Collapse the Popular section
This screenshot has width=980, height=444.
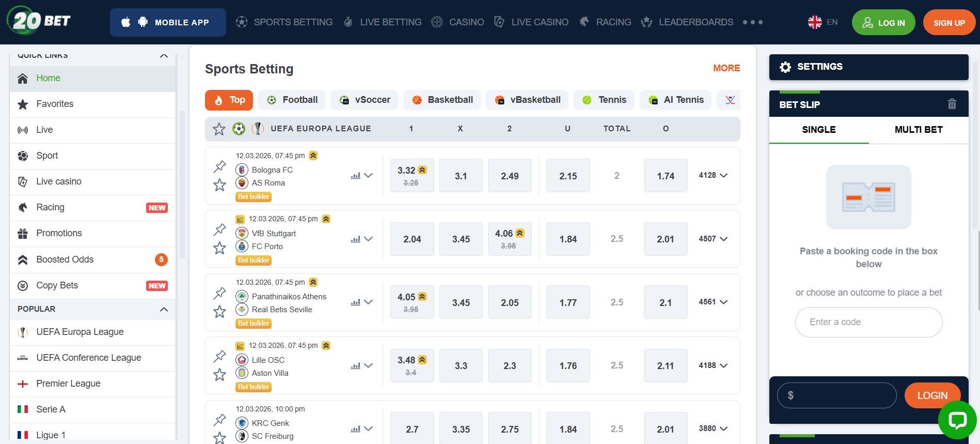point(164,309)
